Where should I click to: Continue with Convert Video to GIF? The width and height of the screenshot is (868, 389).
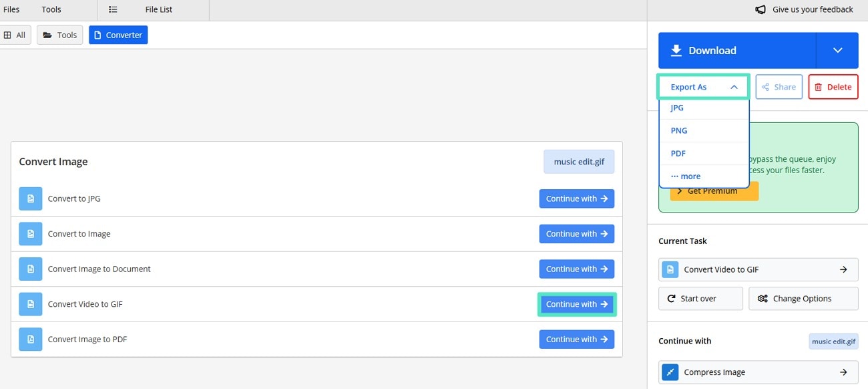click(577, 304)
